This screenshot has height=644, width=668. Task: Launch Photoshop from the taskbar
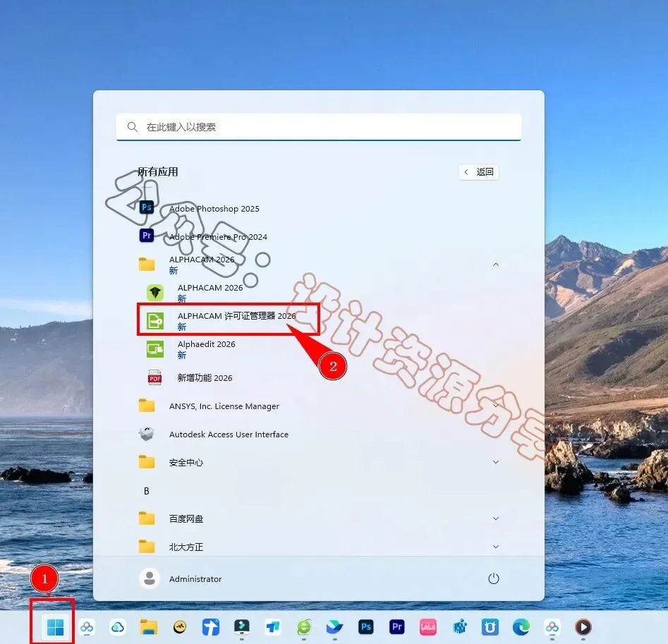click(366, 627)
